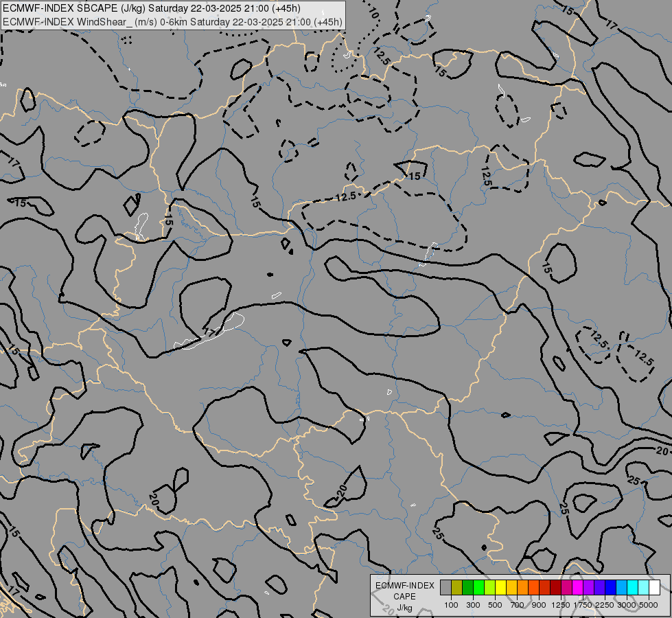Screen dimensions: 672x618
Task: Choose the pure blue legend swatch
Action: click(x=611, y=588)
